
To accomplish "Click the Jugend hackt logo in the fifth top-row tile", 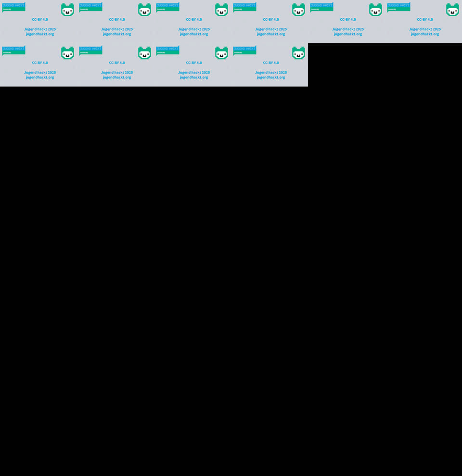I will [321, 7].
